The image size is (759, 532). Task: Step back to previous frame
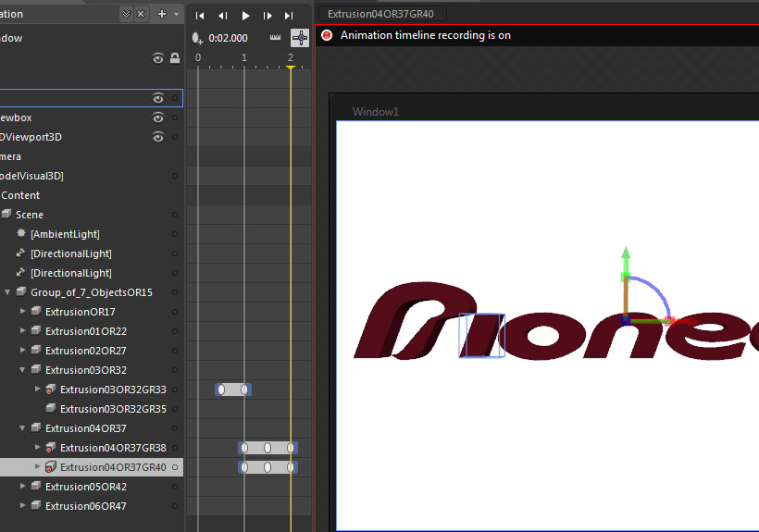tap(223, 16)
